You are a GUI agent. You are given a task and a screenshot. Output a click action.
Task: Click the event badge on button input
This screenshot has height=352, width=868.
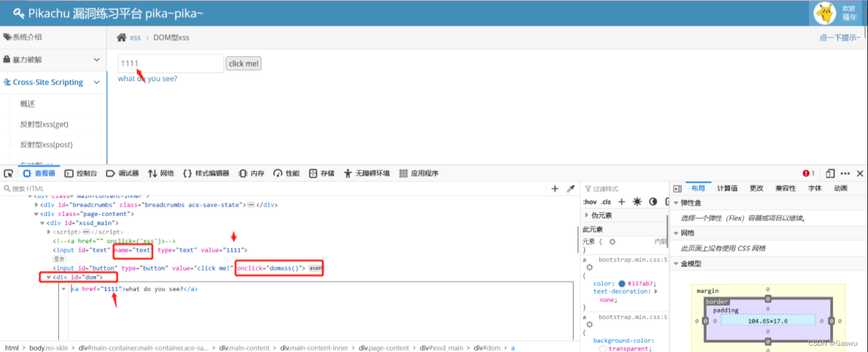pos(316,268)
